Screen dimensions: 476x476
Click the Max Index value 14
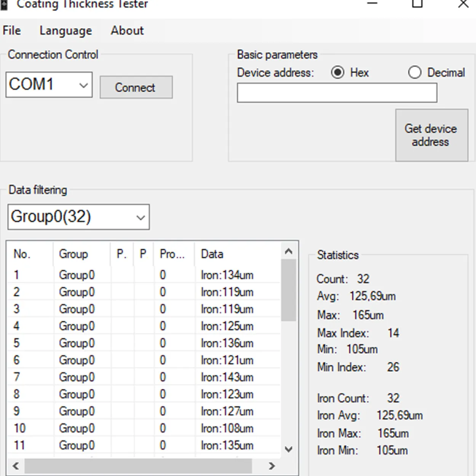pos(393,333)
